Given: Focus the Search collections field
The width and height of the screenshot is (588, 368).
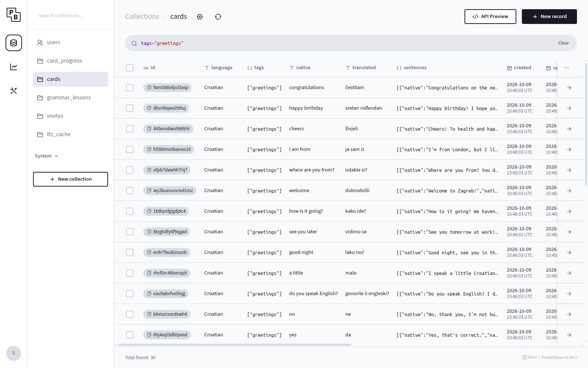Looking at the screenshot, I should pyautogui.click(x=71, y=15).
